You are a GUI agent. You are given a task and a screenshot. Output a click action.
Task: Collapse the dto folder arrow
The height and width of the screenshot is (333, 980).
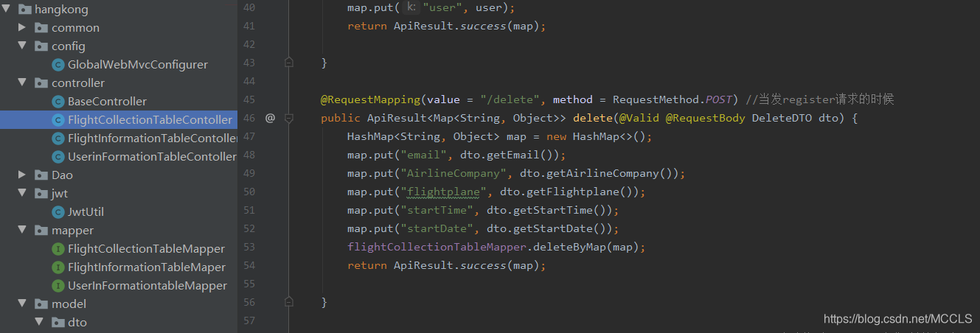coord(39,322)
